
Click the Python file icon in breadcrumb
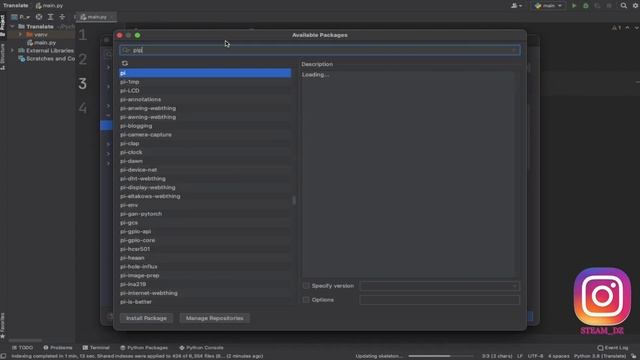38,6
